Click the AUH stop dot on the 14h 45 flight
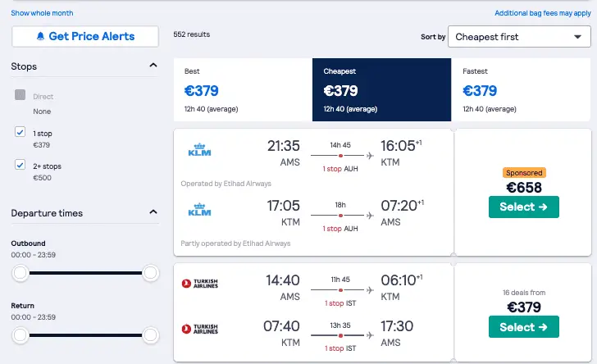Viewport: 597px width, 364px height. [x=340, y=155]
